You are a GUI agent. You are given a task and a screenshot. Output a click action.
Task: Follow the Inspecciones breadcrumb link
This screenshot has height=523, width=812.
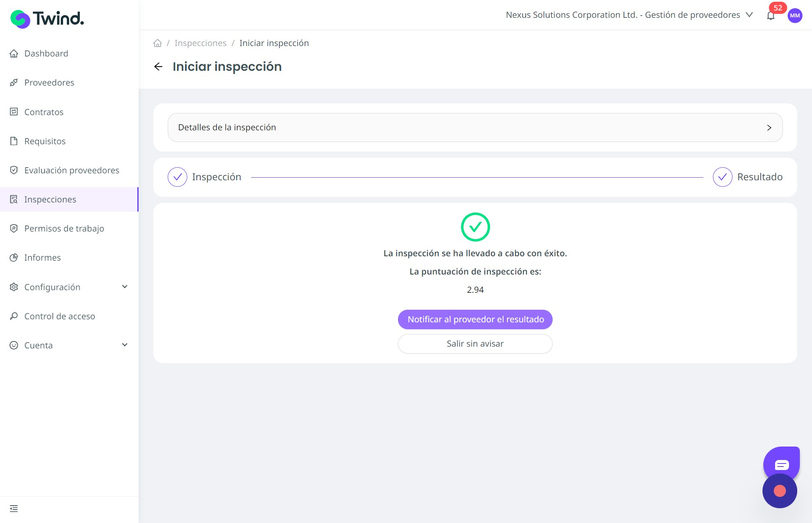tap(200, 43)
